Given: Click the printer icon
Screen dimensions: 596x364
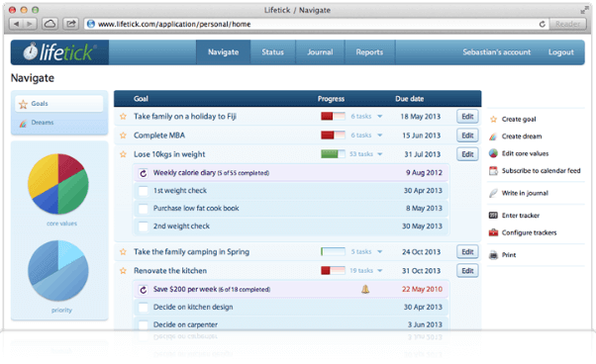Looking at the screenshot, I should pyautogui.click(x=493, y=255).
